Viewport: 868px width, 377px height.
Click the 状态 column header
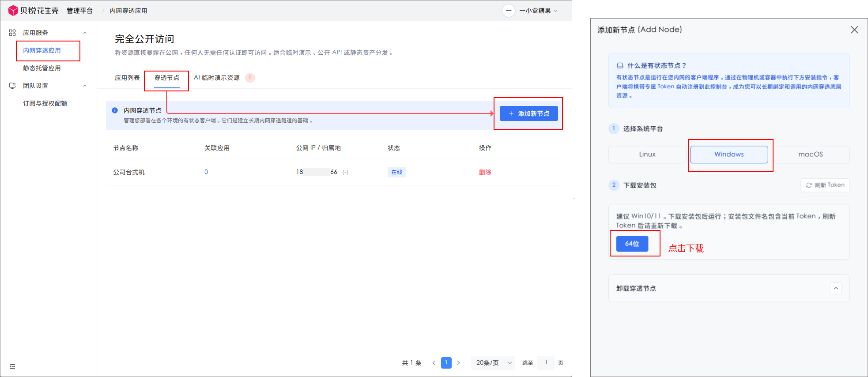tap(394, 148)
